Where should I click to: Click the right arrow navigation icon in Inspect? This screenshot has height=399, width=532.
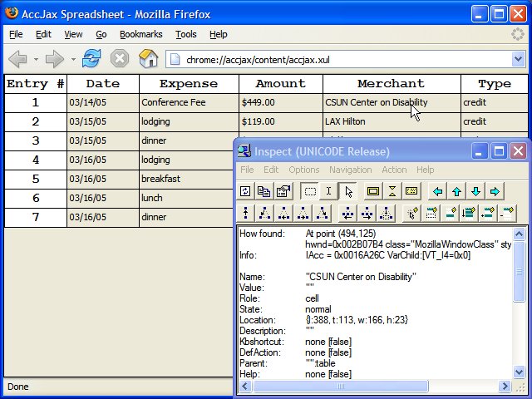coord(495,191)
